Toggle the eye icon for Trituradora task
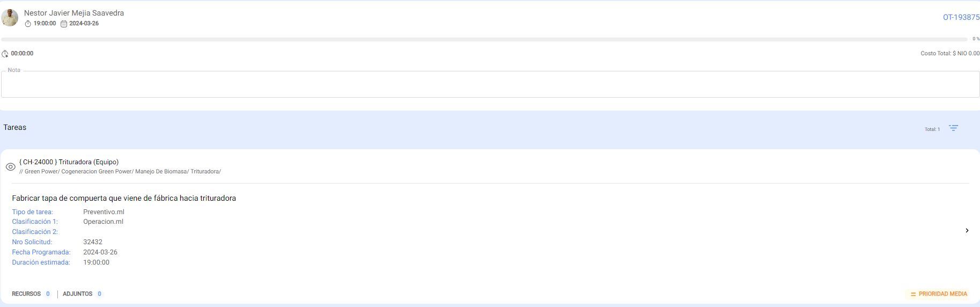The width and height of the screenshot is (980, 307). pos(10,167)
